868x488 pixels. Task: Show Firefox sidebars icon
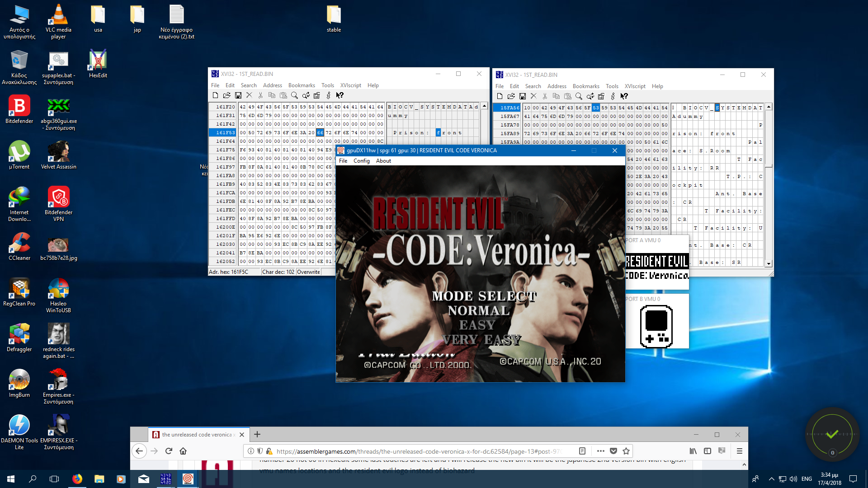tap(708, 451)
